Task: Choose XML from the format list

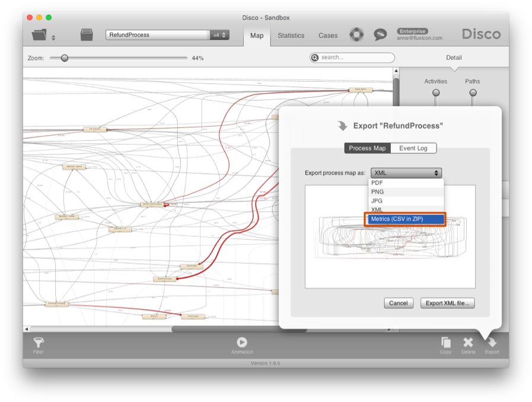Action: coord(406,210)
